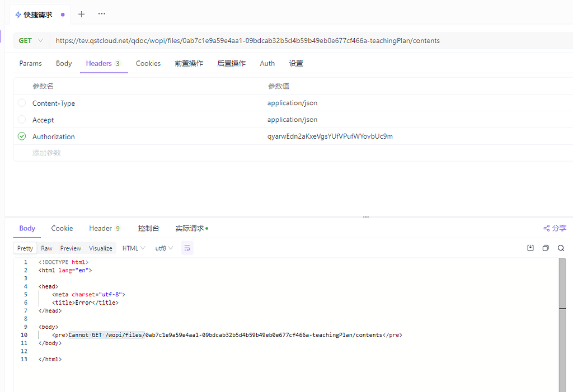Enable the Content-Type header checkbox
The image size is (573, 392).
21,103
